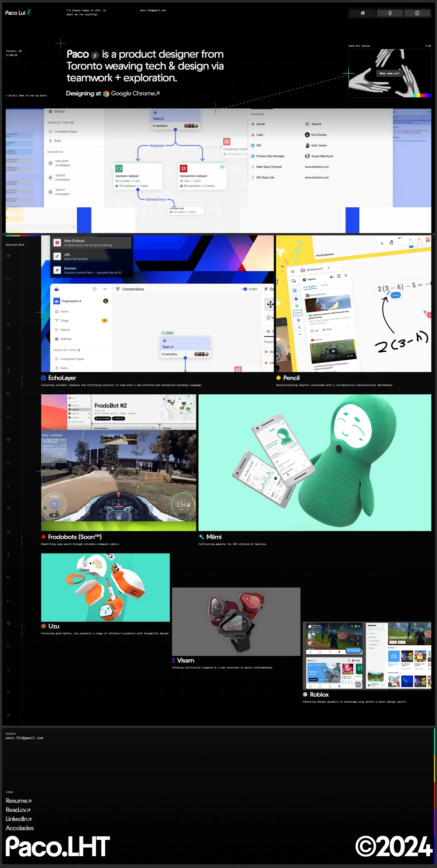Screen dimensions: 437x868
Task: Open the profile icon tab in top navigation
Action: click(417, 13)
